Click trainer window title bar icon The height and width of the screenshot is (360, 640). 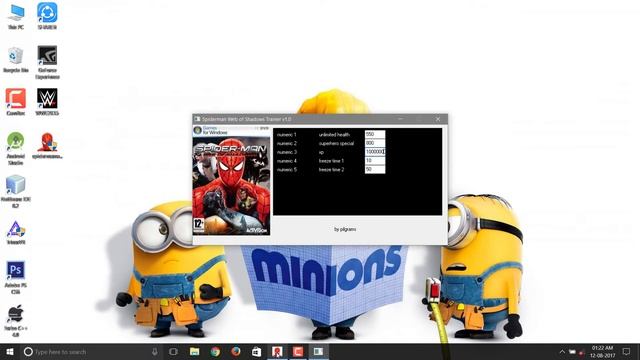[198, 119]
